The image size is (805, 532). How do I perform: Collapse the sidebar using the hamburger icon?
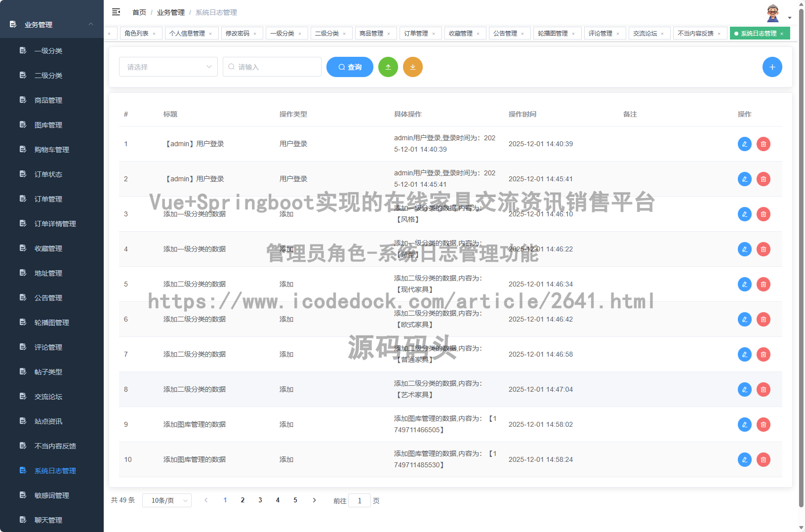[x=116, y=12]
